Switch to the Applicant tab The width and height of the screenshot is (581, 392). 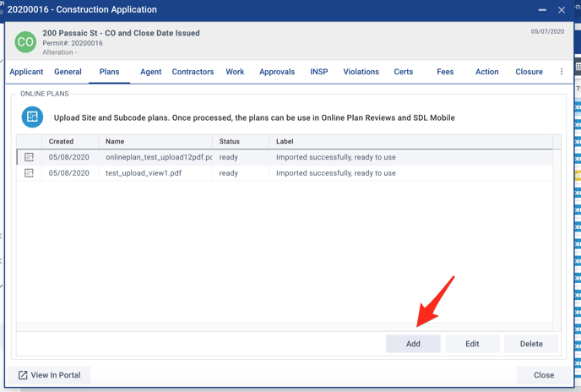point(26,72)
